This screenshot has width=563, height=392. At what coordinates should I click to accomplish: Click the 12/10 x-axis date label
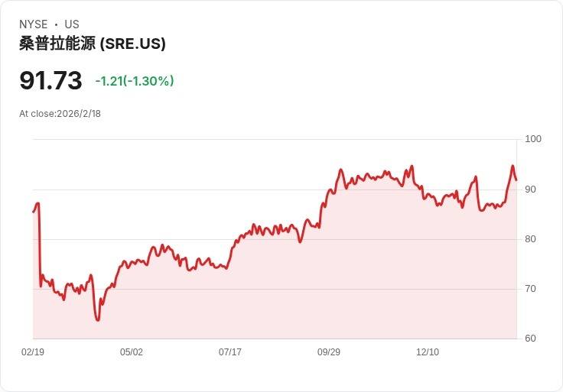pyautogui.click(x=428, y=352)
